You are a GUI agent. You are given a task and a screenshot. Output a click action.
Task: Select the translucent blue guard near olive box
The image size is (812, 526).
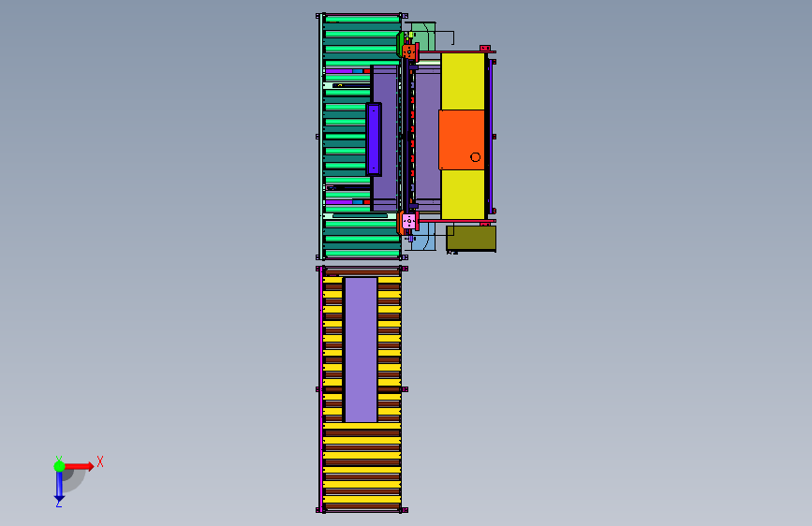click(423, 236)
